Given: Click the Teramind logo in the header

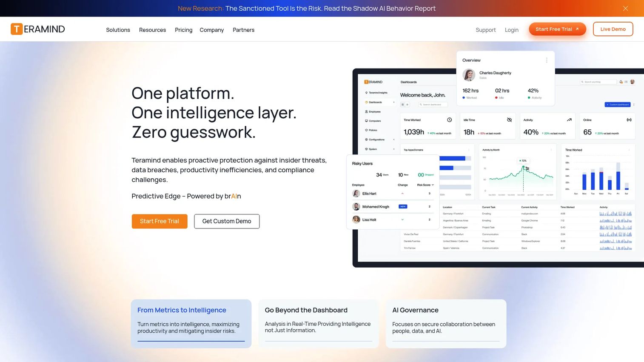Looking at the screenshot, I should click(x=38, y=29).
